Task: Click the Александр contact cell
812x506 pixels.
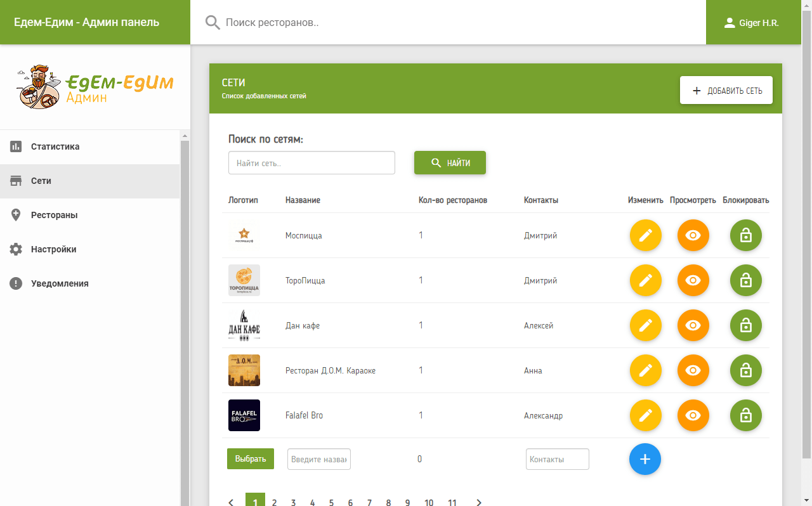Action: point(543,416)
